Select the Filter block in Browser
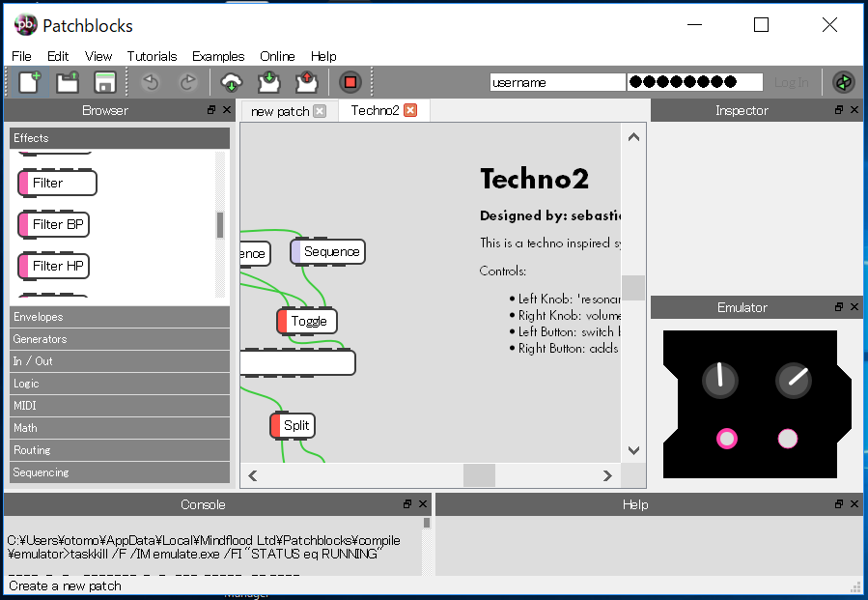Image resolution: width=868 pixels, height=600 pixels. pyautogui.click(x=58, y=183)
